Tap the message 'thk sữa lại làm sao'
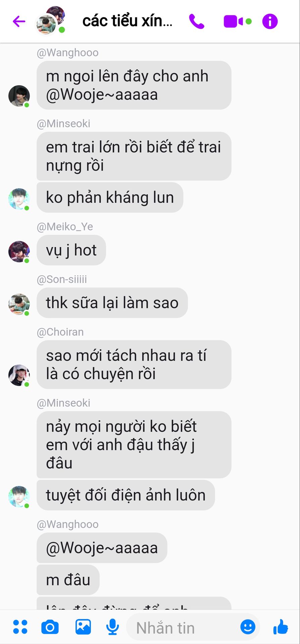 [112, 303]
